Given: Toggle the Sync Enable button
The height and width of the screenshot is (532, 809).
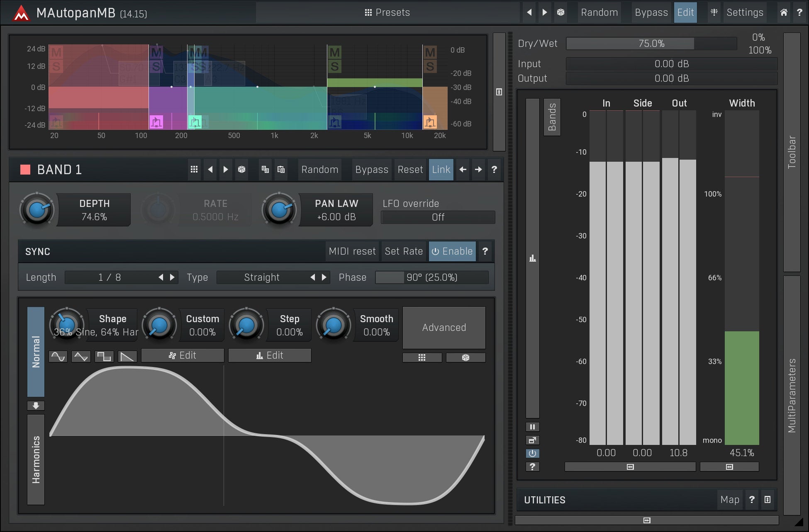Looking at the screenshot, I should coord(452,251).
